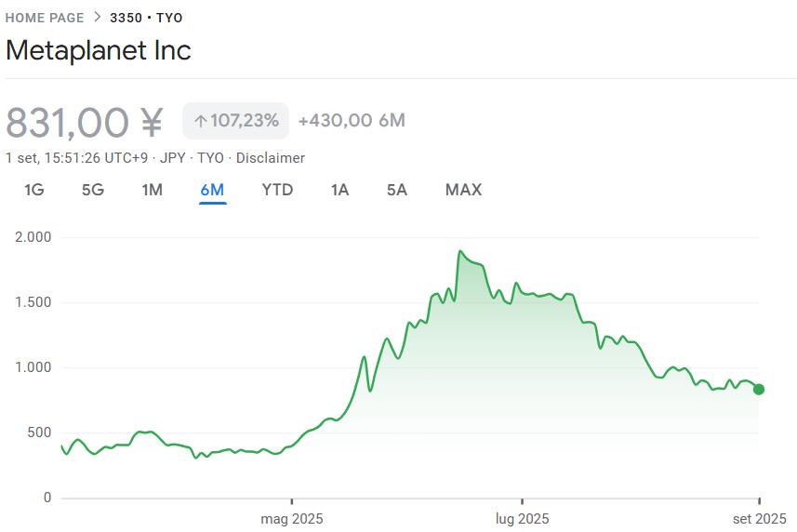The width and height of the screenshot is (797, 532).
Task: Select the 5G time range tab
Action: (x=93, y=190)
